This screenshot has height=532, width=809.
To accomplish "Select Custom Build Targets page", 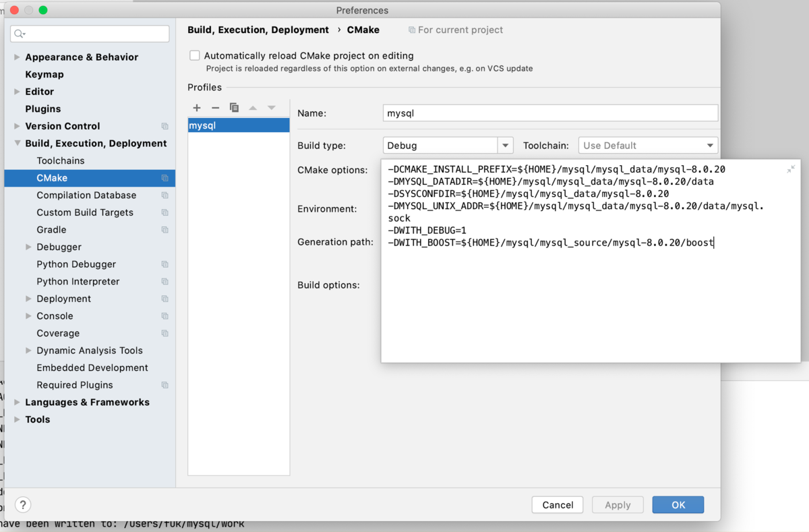I will (85, 212).
